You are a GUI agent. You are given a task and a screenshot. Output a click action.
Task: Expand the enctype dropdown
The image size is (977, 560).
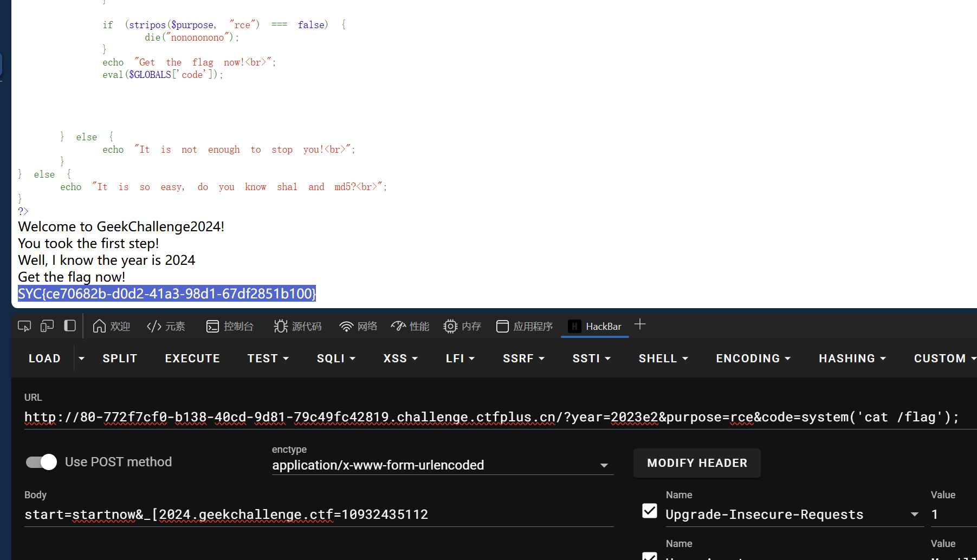[604, 465]
